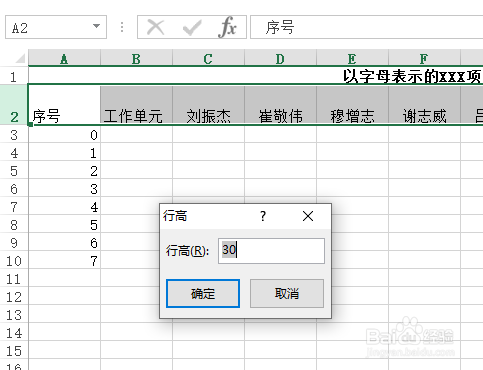The image size is (483, 370).
Task: Click the formula bar options dots handle
Action: click(x=122, y=27)
